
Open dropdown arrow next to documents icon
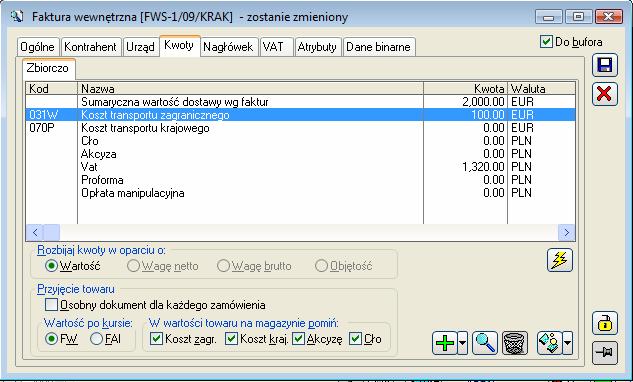(x=567, y=343)
